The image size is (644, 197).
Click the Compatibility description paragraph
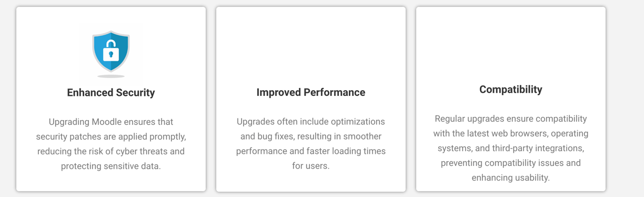pos(511,148)
